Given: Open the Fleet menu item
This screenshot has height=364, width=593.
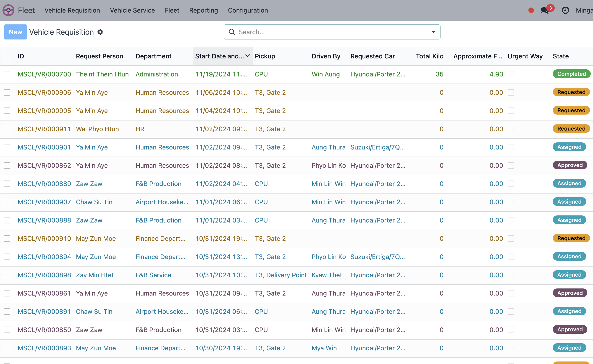Looking at the screenshot, I should pyautogui.click(x=172, y=10).
